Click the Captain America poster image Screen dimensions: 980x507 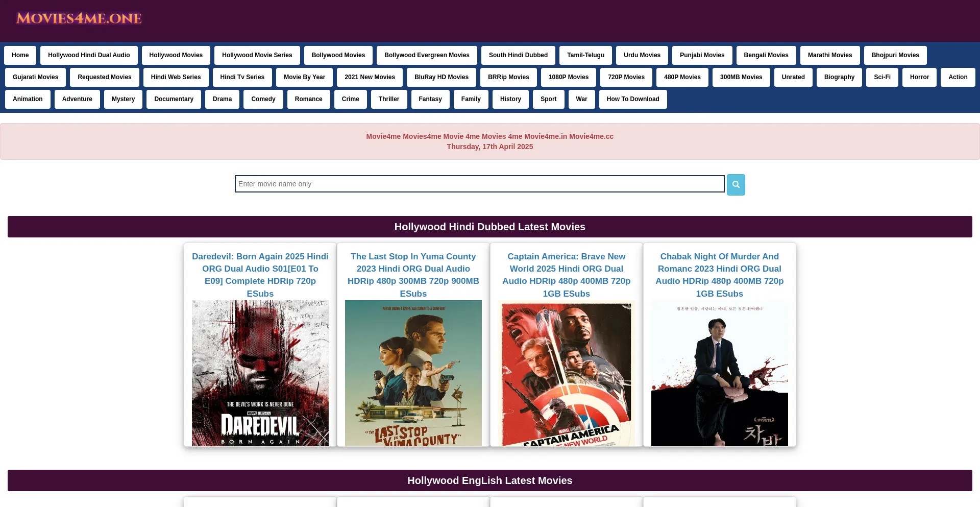point(567,373)
